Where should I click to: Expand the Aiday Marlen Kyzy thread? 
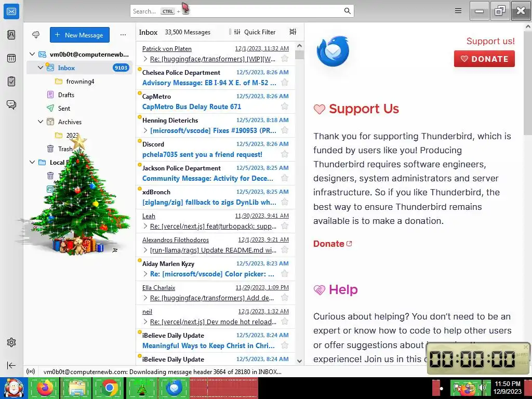click(145, 274)
